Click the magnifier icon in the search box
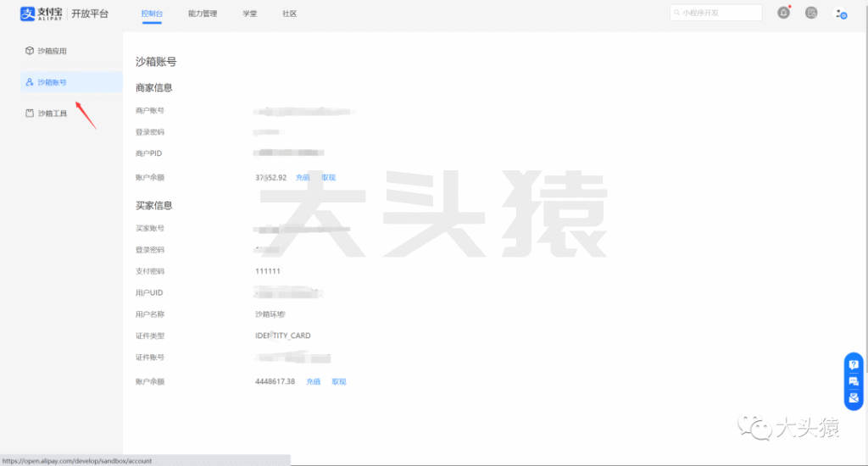Image resolution: width=868 pixels, height=466 pixels. [676, 13]
